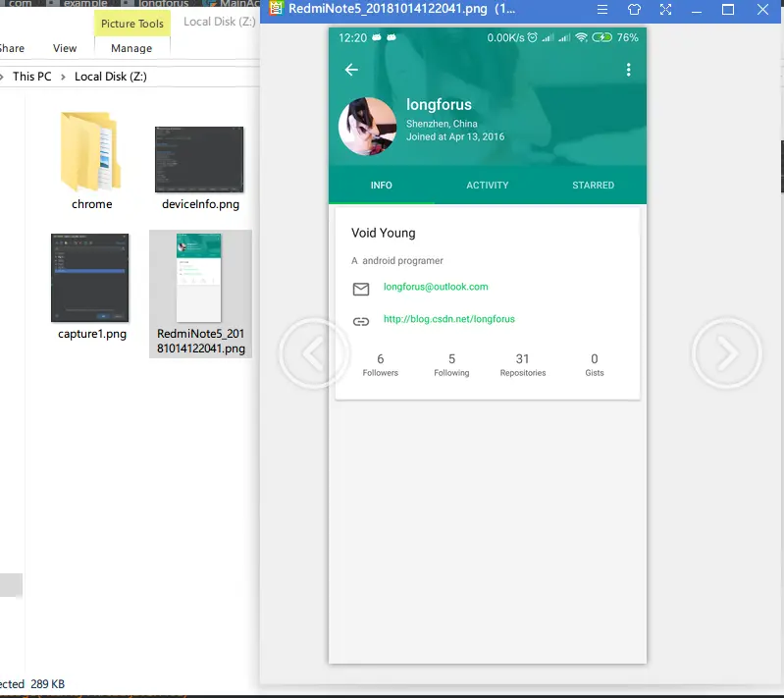This screenshot has width=784, height=698.
Task: Show previous image with left arrow circle
Action: click(x=313, y=353)
